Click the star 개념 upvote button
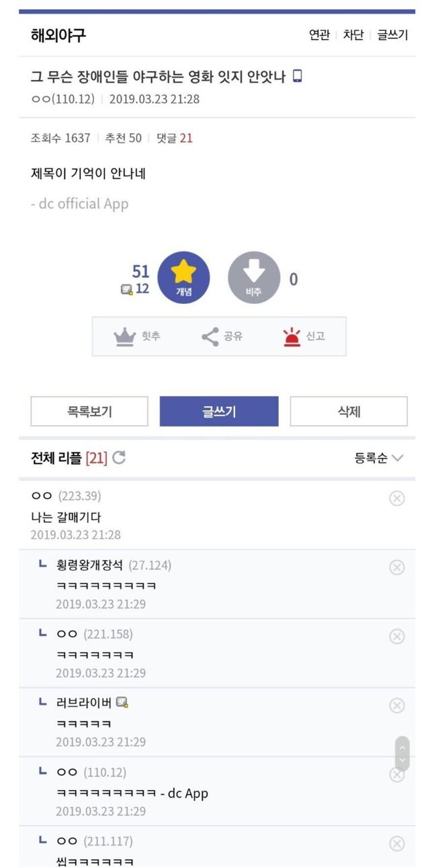The image size is (430, 868). point(183,278)
